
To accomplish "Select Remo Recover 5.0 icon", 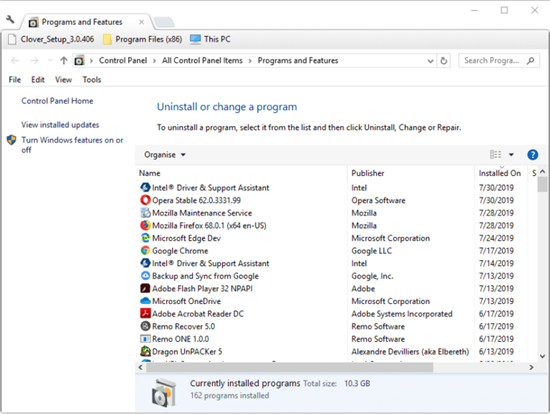I will [145, 326].
